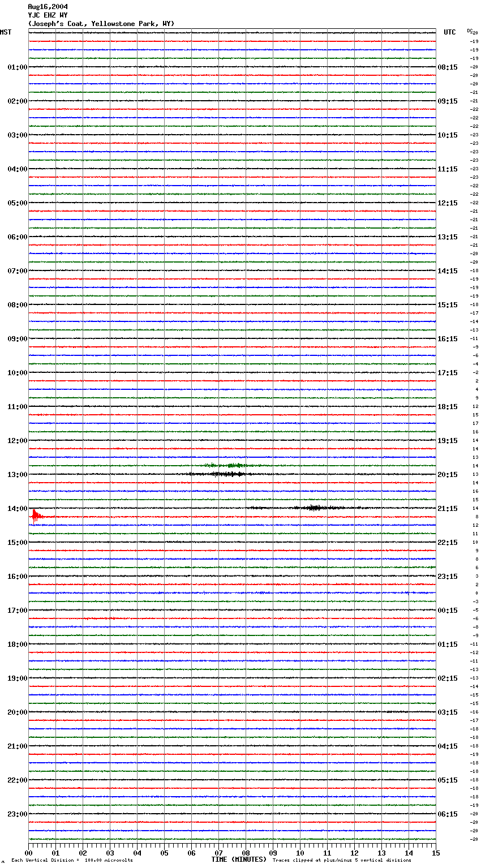Click the Each Vertical Division microvolts note

(72, 861)
